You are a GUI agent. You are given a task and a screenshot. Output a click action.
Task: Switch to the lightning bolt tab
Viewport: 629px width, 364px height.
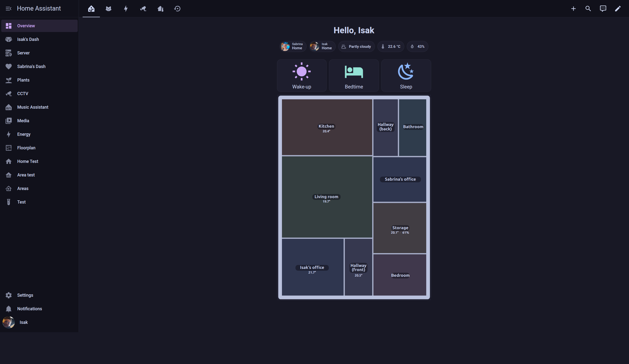(x=126, y=9)
